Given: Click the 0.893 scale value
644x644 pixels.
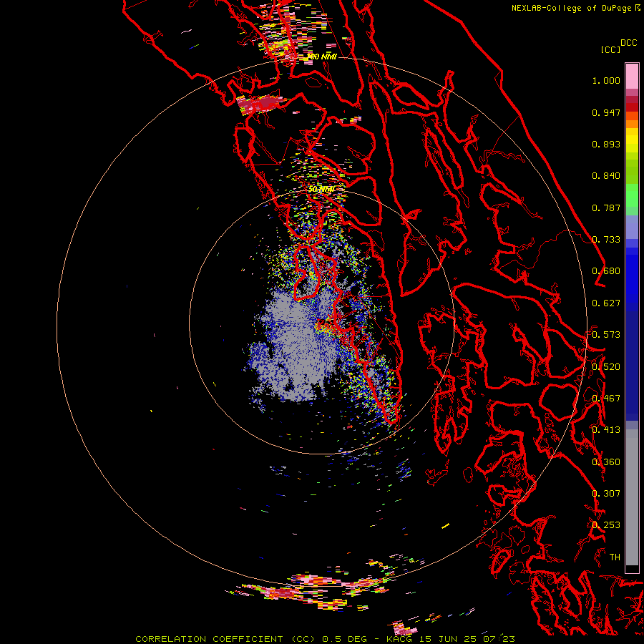Looking at the screenshot, I should point(606,144).
